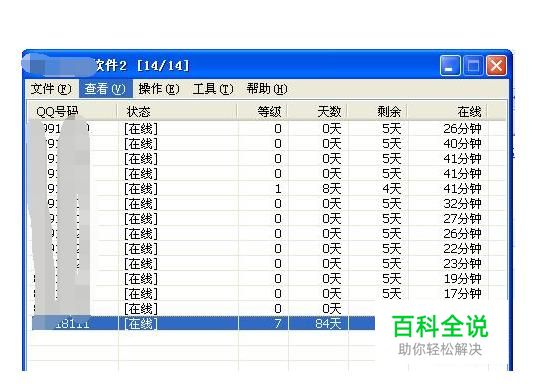Maximize the window
This screenshot has width=533, height=389.
tap(473, 65)
